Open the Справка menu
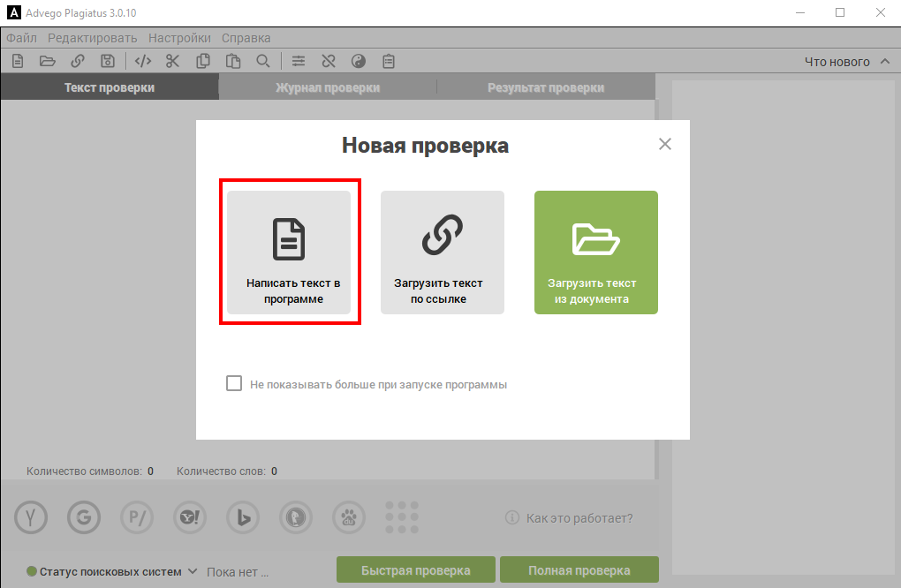The image size is (901, 588). (246, 38)
